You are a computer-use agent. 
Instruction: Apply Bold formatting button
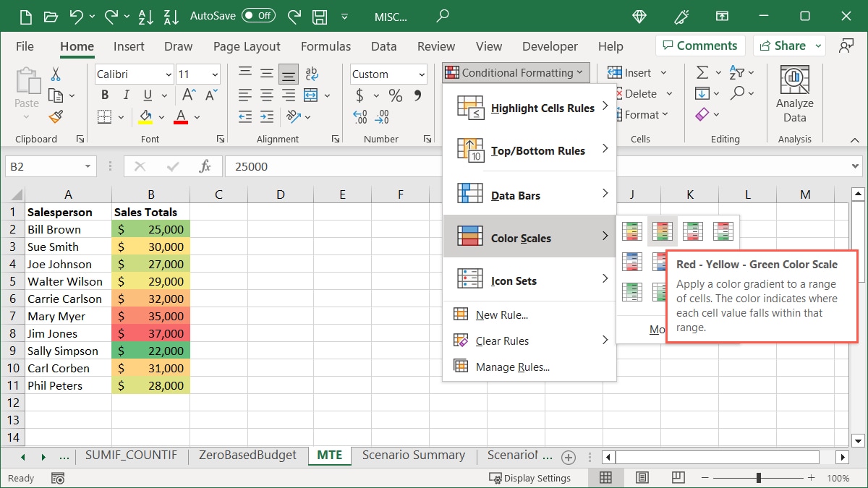tap(105, 95)
